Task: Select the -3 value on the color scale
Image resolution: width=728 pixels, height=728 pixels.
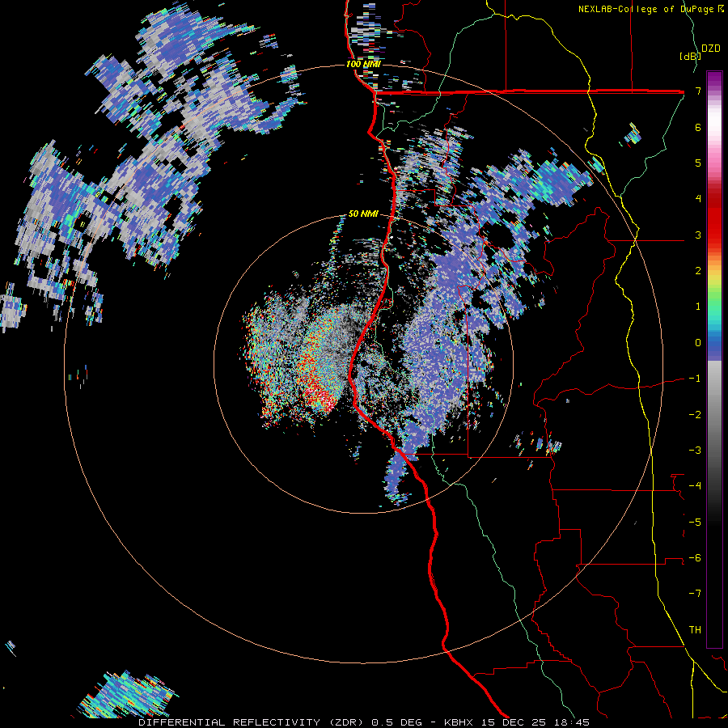Action: point(695,451)
